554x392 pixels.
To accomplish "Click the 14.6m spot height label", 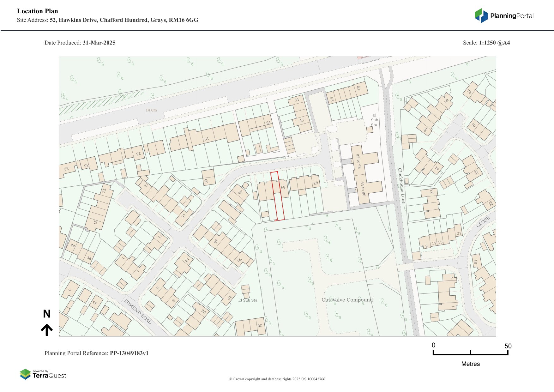I will coord(151,110).
